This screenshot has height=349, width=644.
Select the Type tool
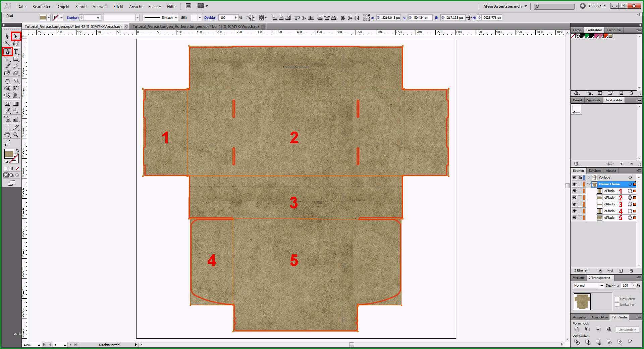(15, 52)
